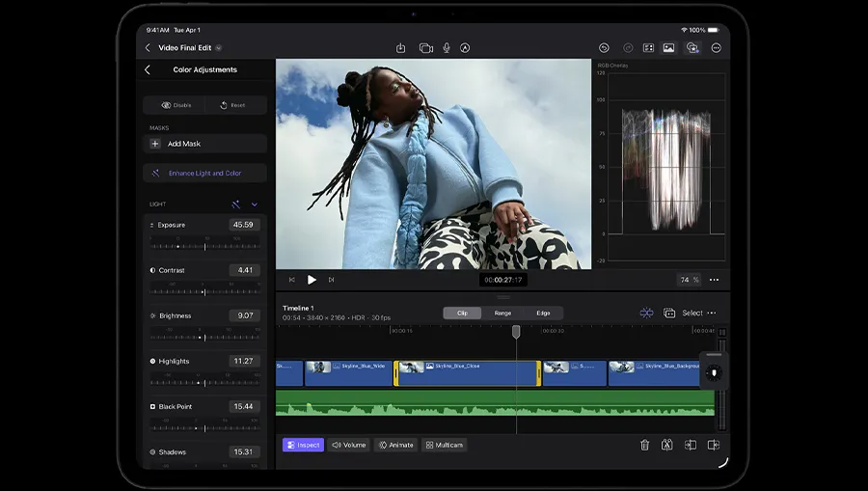Image resolution: width=868 pixels, height=491 pixels.
Task: Open the photo browser icon
Action: click(x=668, y=47)
